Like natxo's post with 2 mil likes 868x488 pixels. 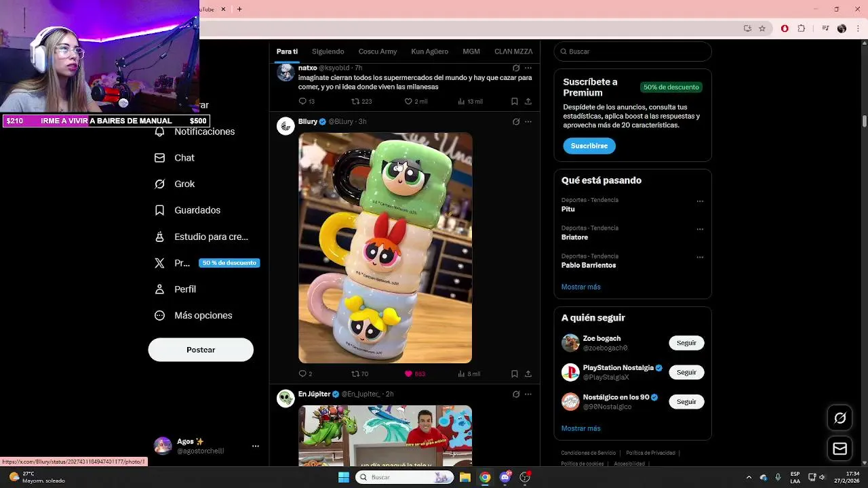coord(408,101)
